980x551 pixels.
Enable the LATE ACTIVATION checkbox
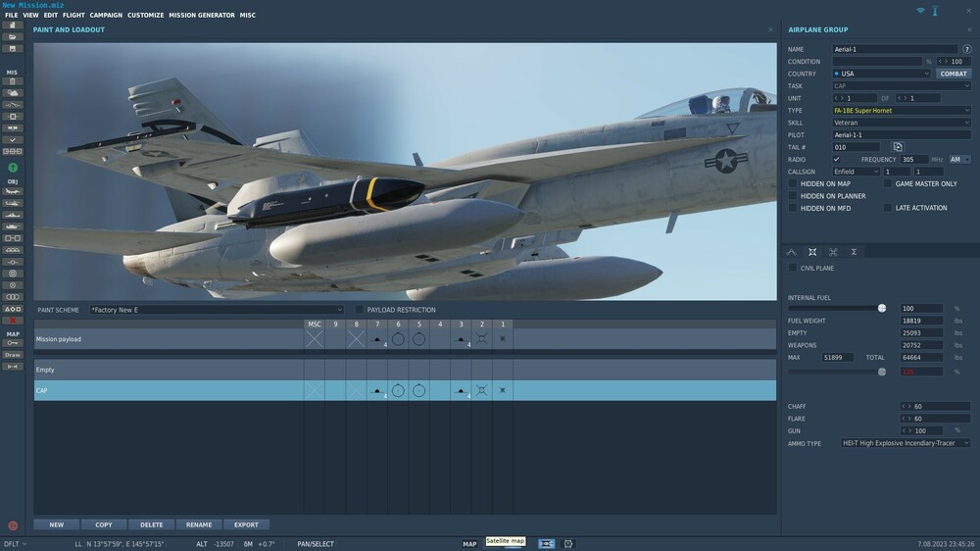pyautogui.click(x=888, y=208)
